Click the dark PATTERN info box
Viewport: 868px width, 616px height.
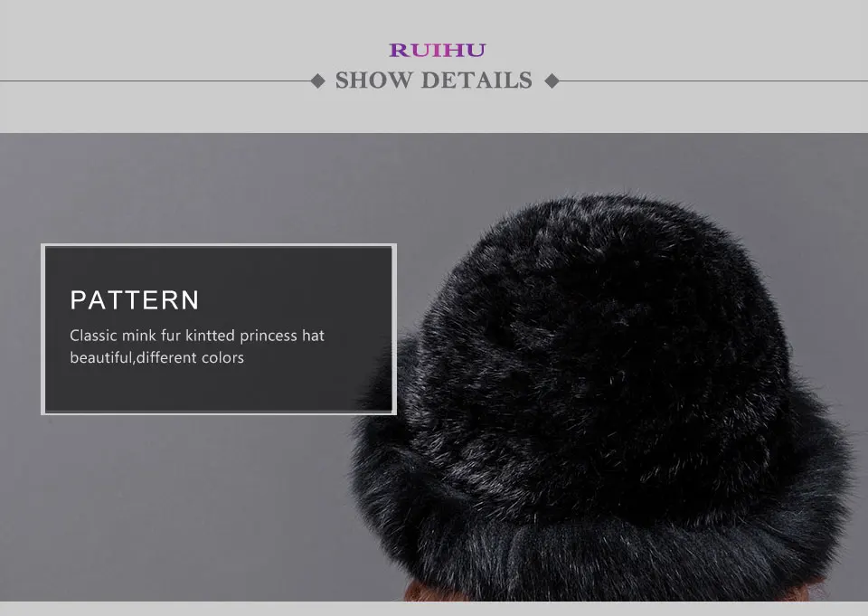pyautogui.click(x=219, y=329)
